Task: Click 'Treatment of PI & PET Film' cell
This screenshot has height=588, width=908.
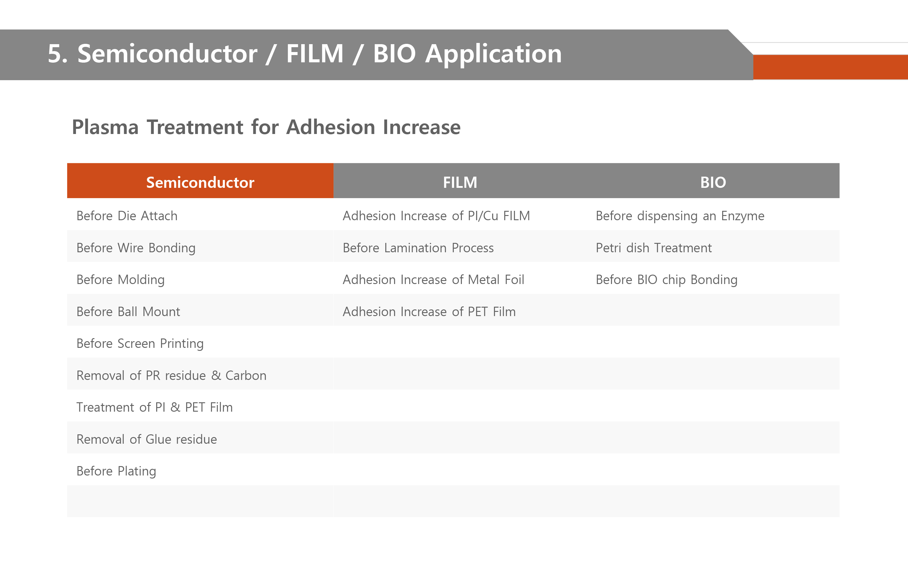Action: click(x=155, y=407)
